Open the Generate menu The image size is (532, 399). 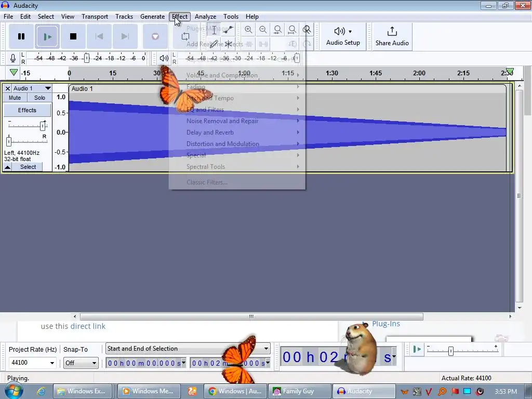[153, 17]
